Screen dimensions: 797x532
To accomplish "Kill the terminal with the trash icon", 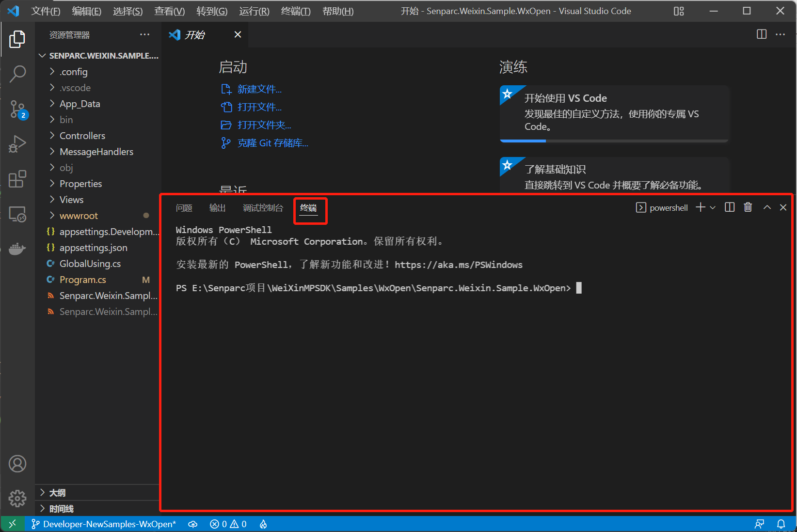I will point(747,207).
